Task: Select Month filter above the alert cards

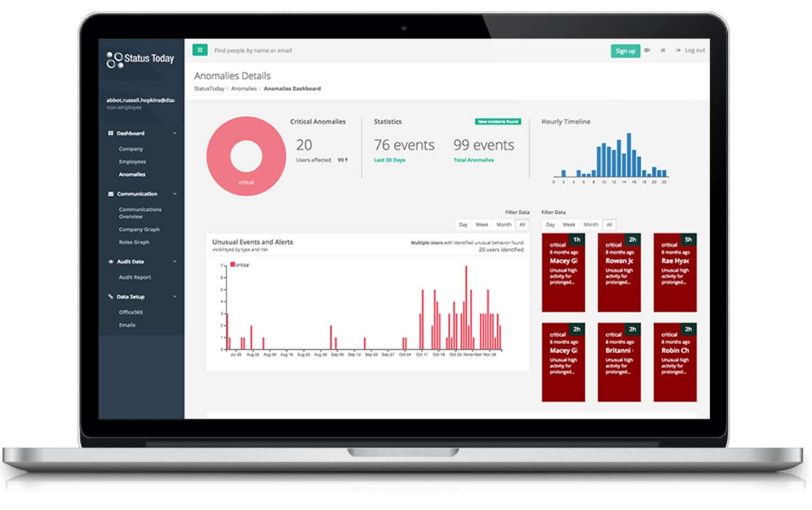Action: 591,225
